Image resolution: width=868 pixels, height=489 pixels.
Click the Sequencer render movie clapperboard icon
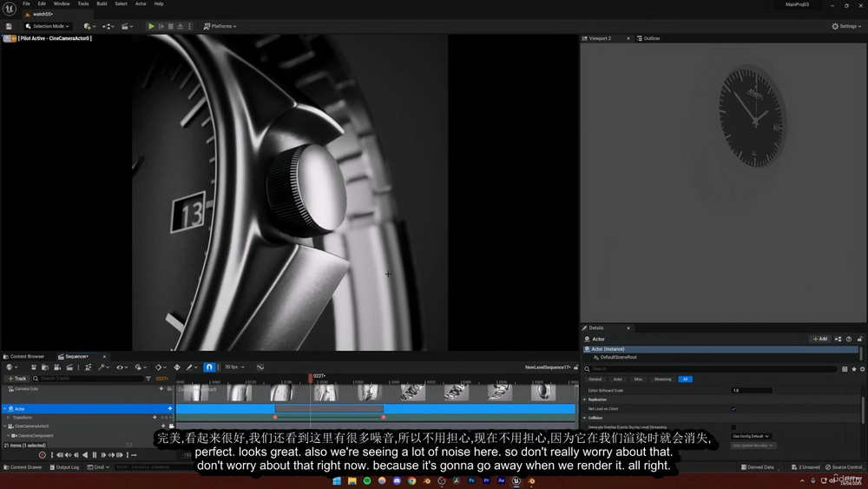tap(69, 367)
